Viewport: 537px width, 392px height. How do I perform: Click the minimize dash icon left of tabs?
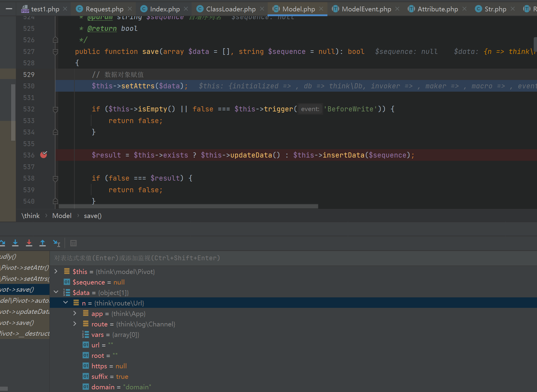coord(9,9)
